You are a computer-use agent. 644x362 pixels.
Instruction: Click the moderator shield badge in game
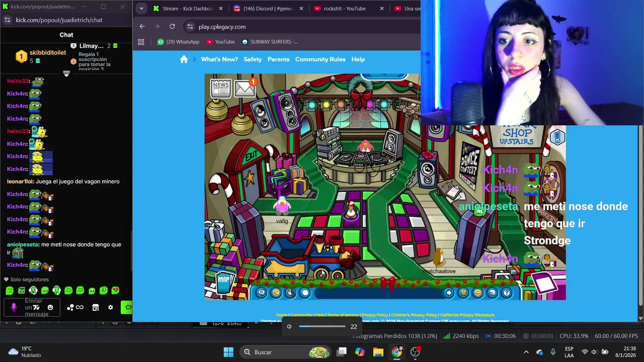557,136
